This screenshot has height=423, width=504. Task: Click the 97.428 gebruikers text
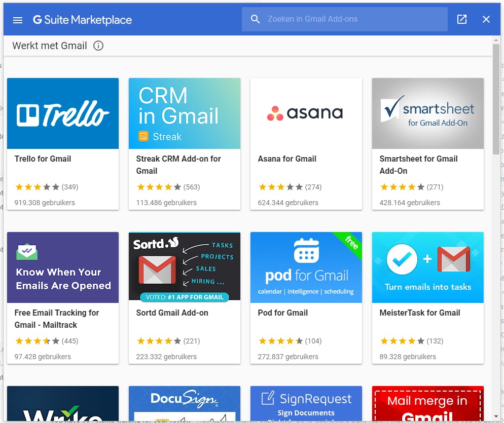[x=43, y=357]
